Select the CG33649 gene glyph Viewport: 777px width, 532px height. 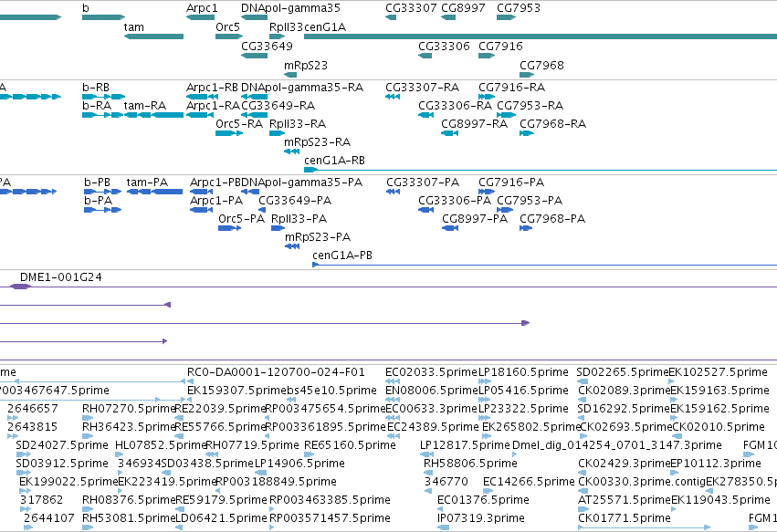tap(254, 56)
